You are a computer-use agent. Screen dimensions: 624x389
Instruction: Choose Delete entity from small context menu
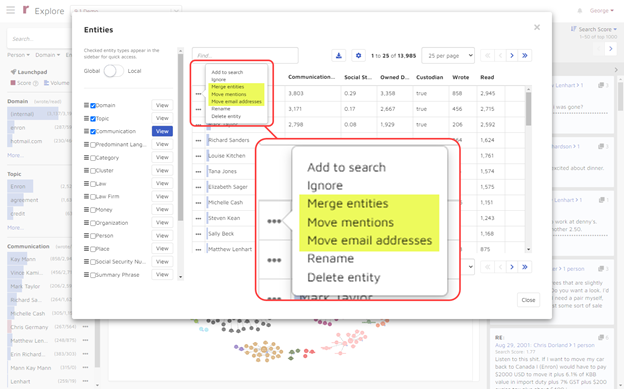[226, 116]
